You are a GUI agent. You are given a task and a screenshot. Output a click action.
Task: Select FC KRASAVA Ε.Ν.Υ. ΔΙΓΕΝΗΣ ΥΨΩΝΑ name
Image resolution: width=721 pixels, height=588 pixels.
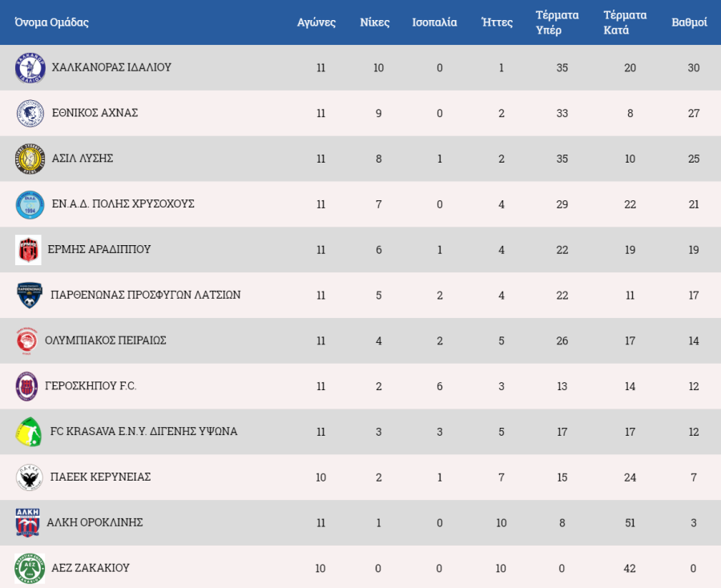tap(143, 431)
